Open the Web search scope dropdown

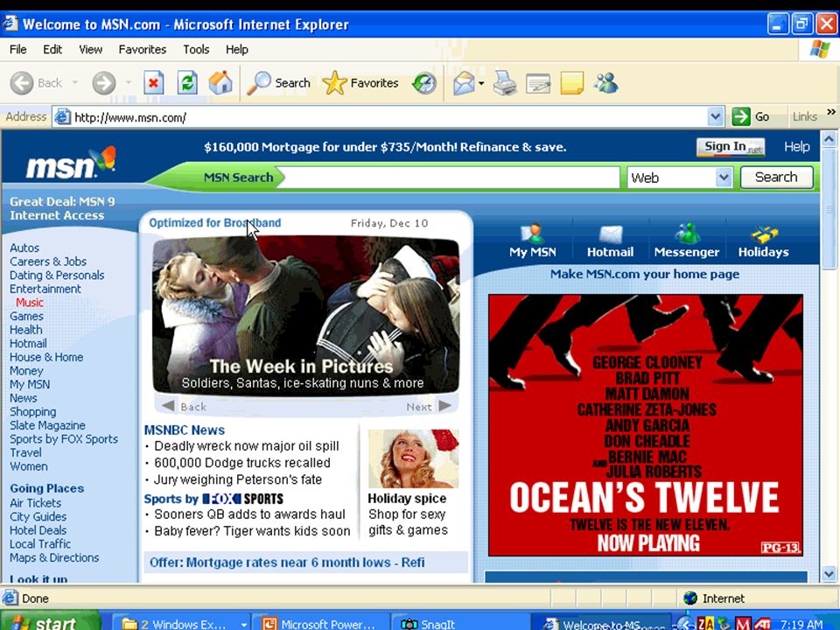pyautogui.click(x=724, y=178)
